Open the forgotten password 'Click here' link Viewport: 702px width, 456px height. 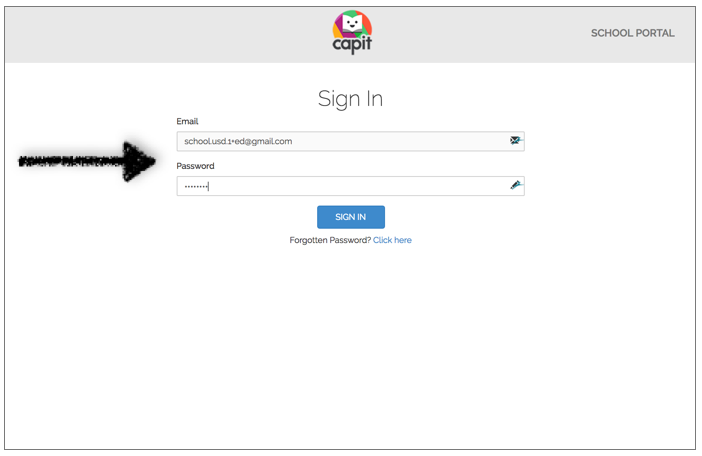[392, 240]
